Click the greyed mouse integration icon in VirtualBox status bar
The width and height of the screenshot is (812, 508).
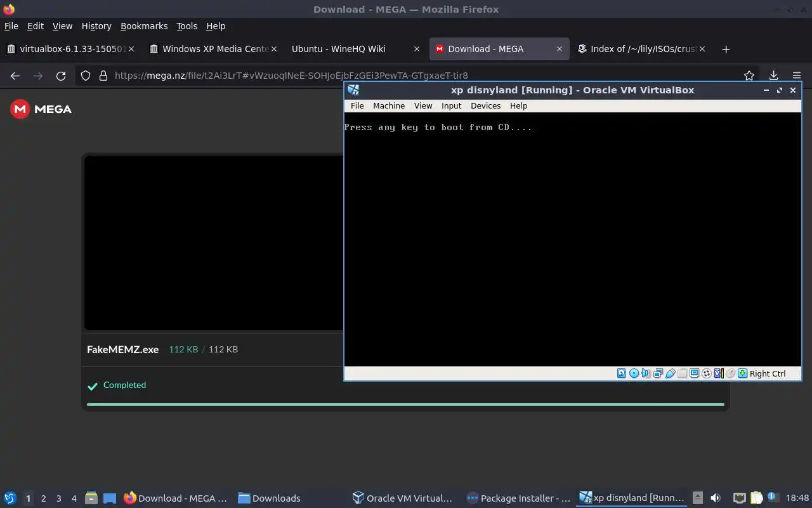[730, 373]
